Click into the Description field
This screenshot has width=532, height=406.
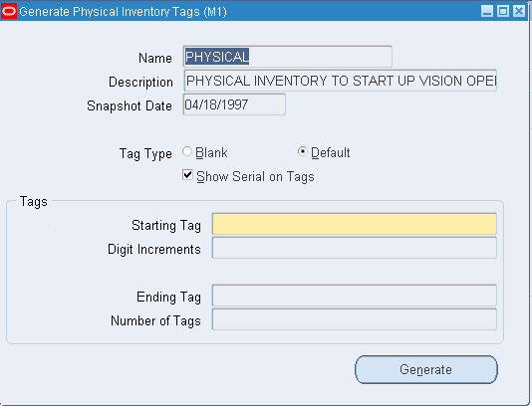click(341, 81)
